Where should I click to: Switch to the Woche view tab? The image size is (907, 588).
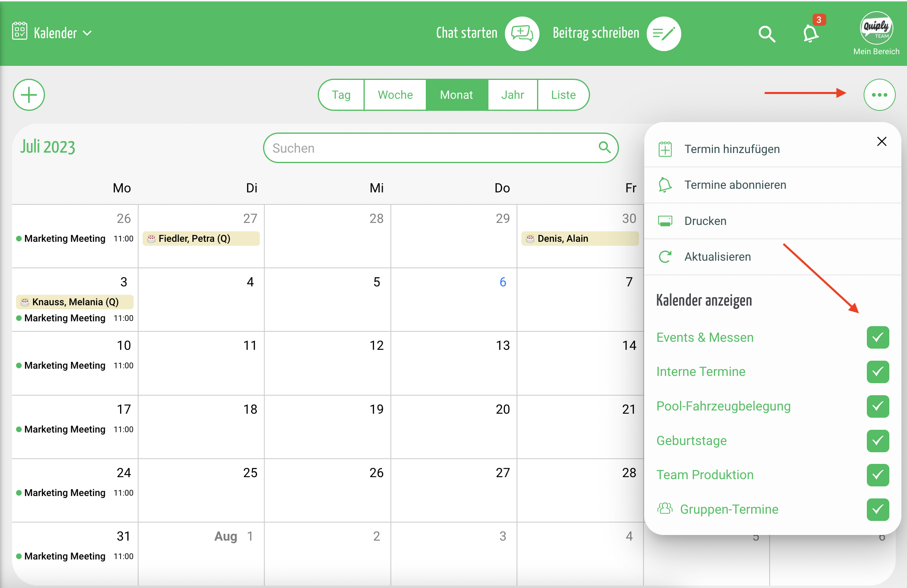click(x=395, y=95)
